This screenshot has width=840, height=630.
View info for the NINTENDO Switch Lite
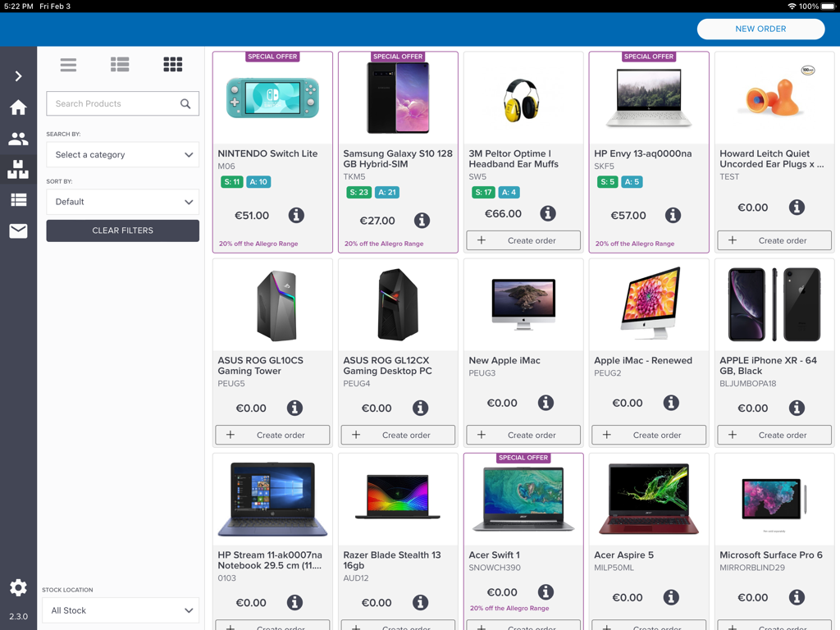pyautogui.click(x=296, y=215)
